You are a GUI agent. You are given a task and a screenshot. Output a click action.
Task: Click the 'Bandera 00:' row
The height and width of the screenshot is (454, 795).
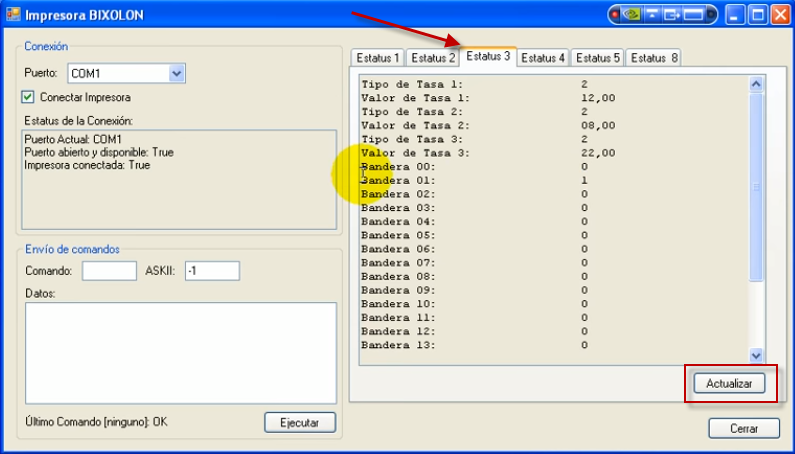(475, 166)
